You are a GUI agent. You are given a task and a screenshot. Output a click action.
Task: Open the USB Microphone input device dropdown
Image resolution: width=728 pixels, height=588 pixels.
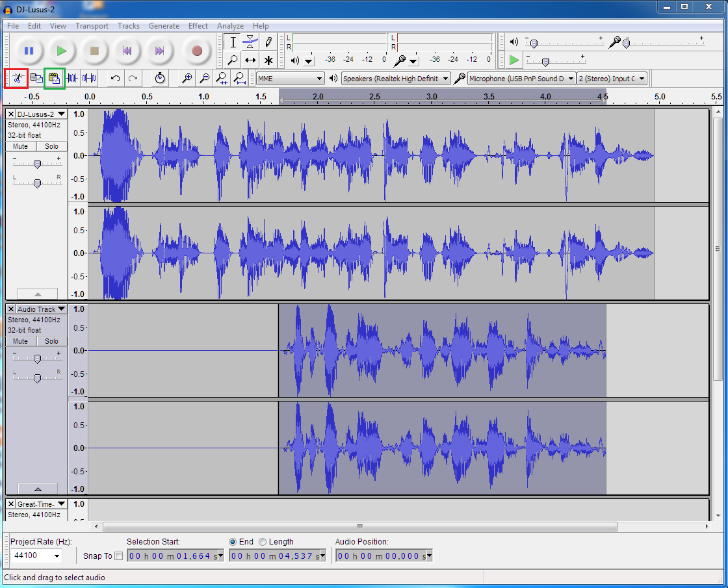click(569, 78)
